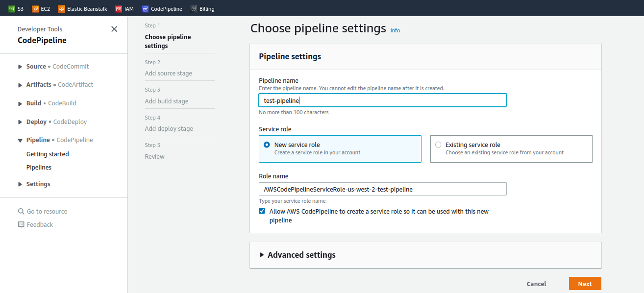Screen dimensions: 644x293
Task: Click the Go to resource search icon
Action: [21, 212]
